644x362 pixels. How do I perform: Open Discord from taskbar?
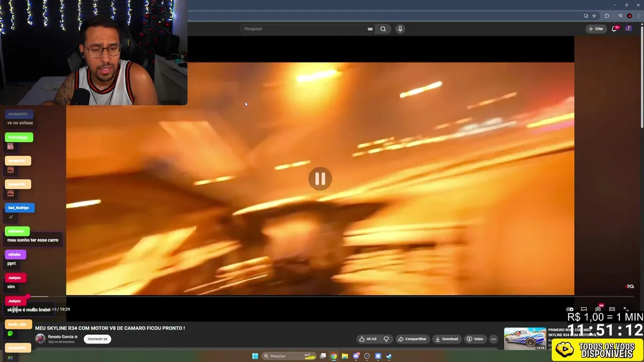356,356
